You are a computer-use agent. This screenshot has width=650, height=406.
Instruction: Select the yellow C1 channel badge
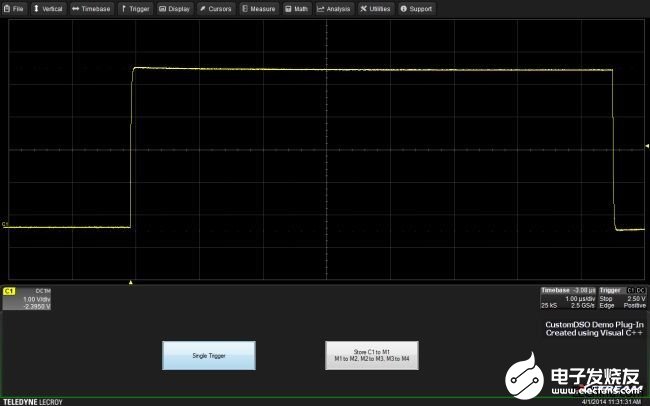[9, 291]
